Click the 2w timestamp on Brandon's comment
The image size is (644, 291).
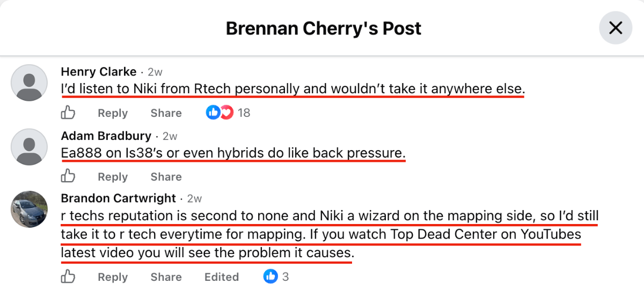click(x=194, y=199)
